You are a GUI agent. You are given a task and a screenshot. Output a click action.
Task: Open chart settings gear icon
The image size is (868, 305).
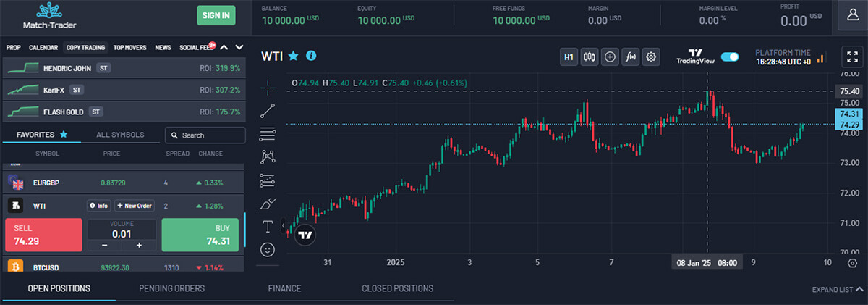click(651, 57)
